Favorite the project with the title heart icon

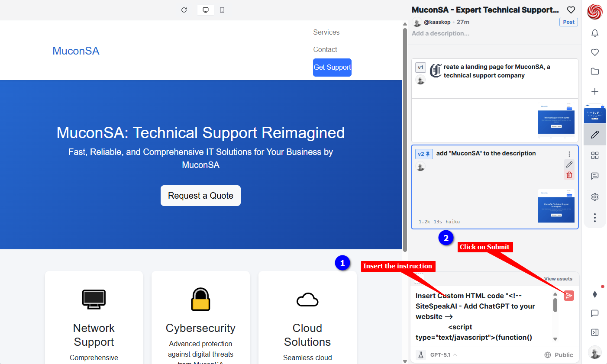(x=571, y=10)
